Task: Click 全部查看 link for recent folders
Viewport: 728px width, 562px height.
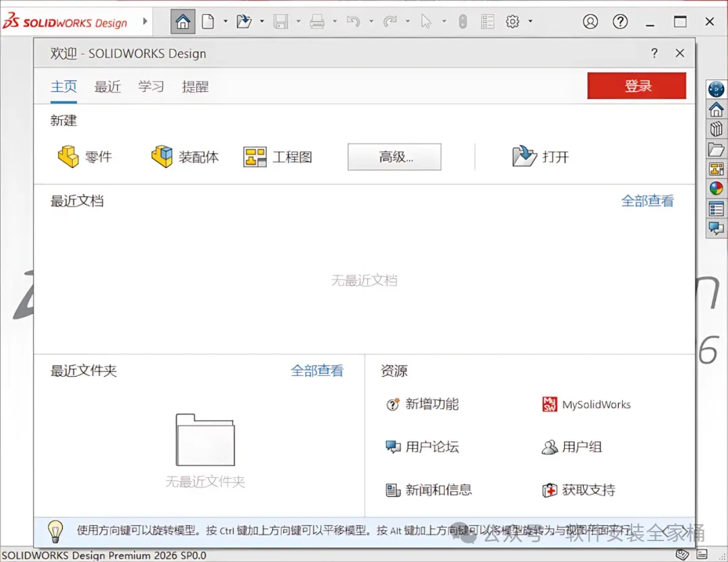Action: 317,371
